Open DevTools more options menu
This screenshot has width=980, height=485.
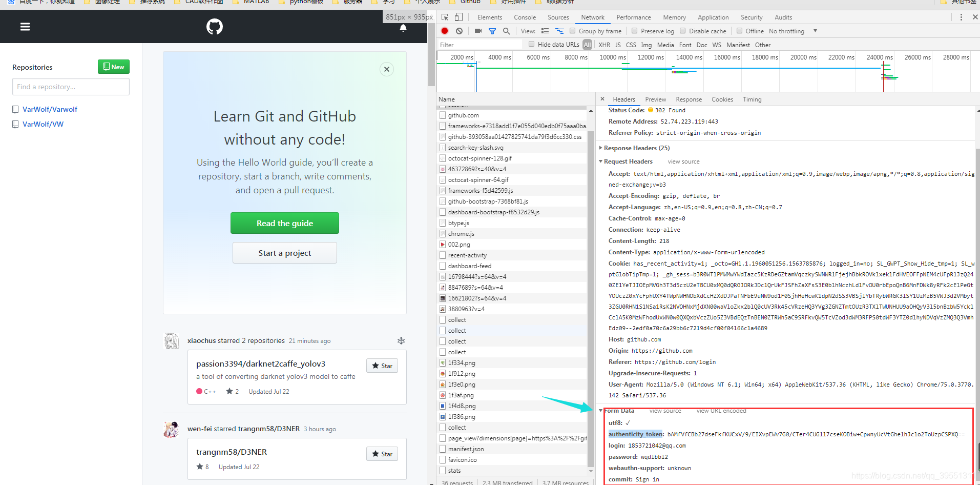coord(961,17)
